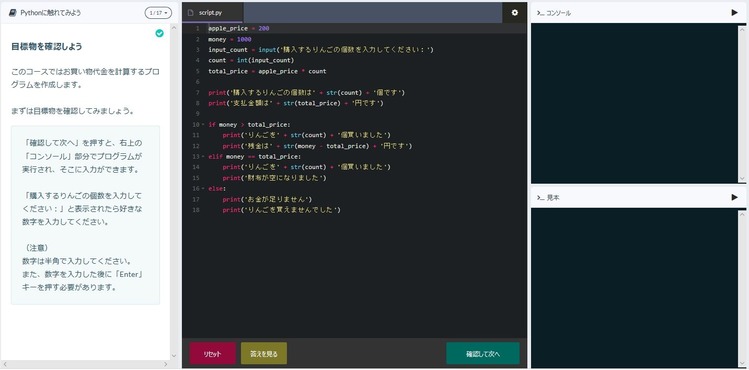This screenshot has height=370, width=749.
Task: Click the print line with 支払金額は
Action: [296, 103]
